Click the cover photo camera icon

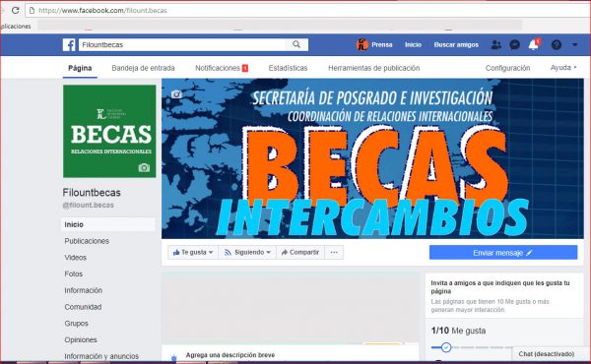(176, 94)
